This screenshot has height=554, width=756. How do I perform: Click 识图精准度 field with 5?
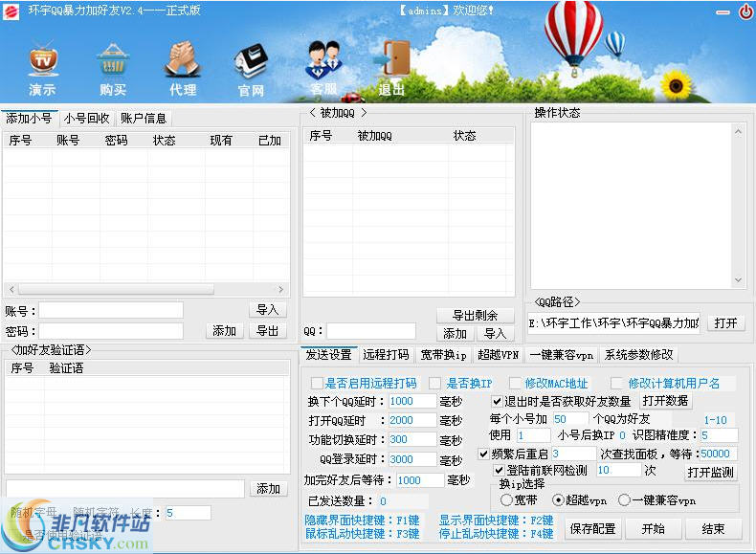coord(719,435)
